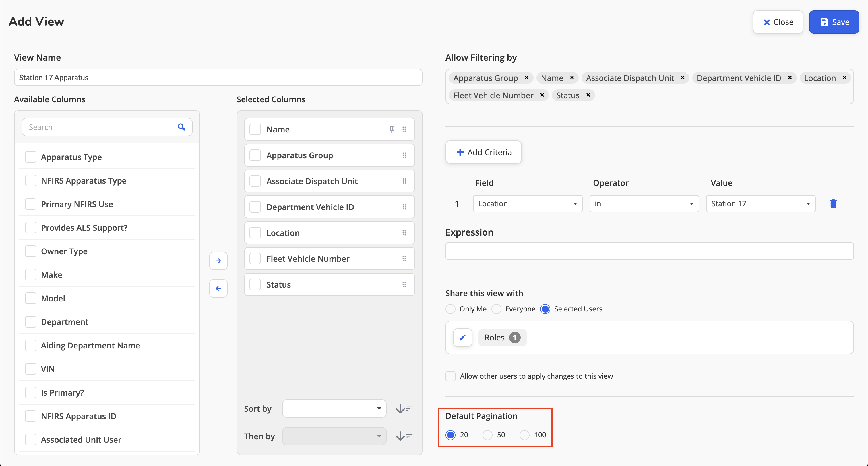The width and height of the screenshot is (868, 466).
Task: Open the Value dropdown showing Station 17
Action: [x=761, y=204]
